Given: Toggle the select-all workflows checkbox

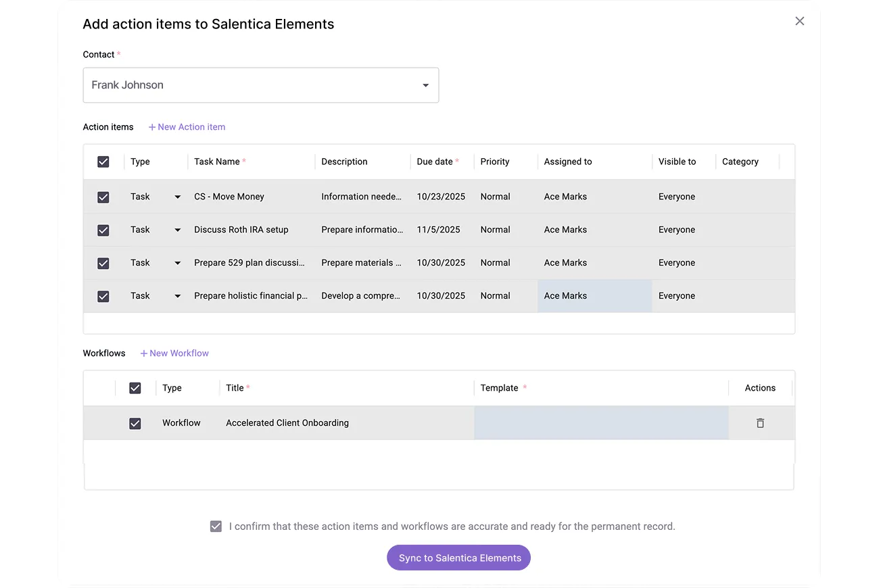Looking at the screenshot, I should 135,388.
